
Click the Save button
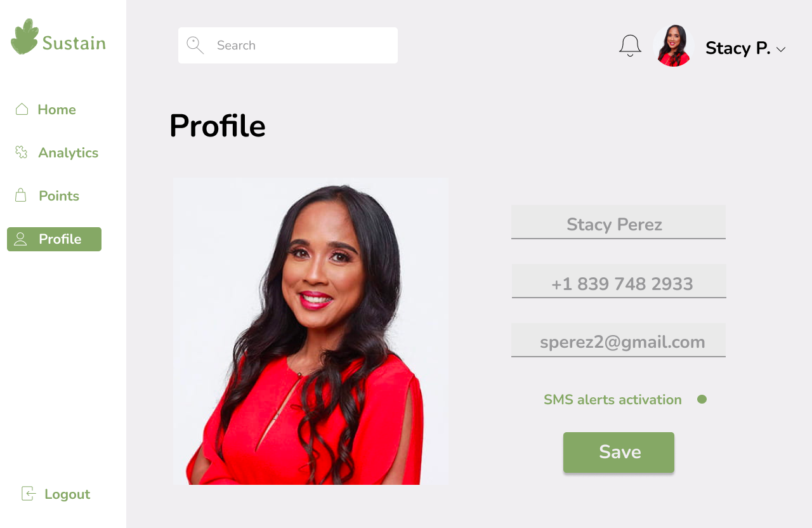point(619,452)
